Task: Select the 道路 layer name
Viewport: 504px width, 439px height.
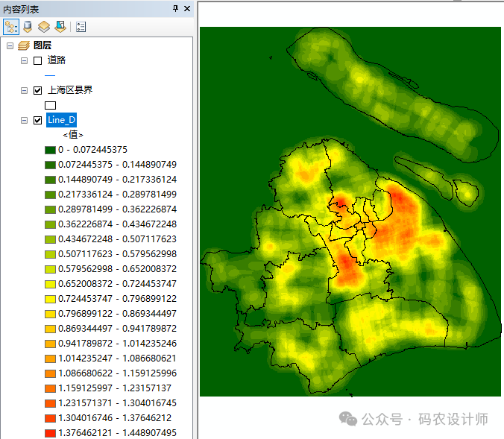Action: 57,60
